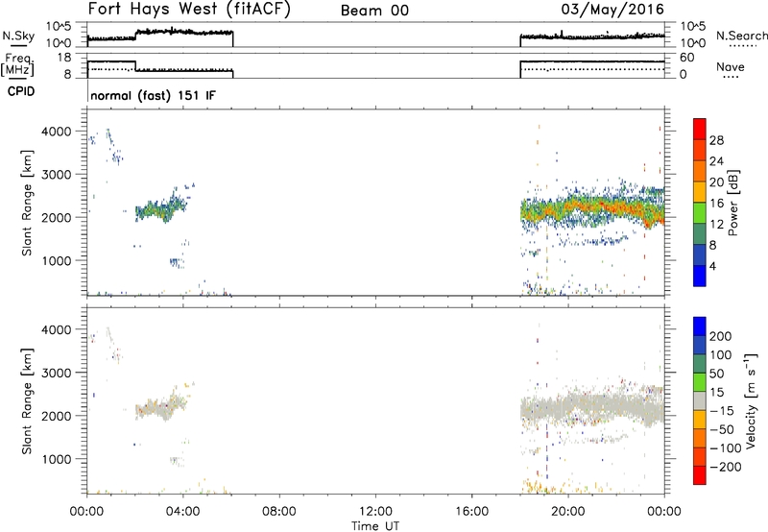
Task: Select the 'Time UT' axis title
Action: point(375,526)
